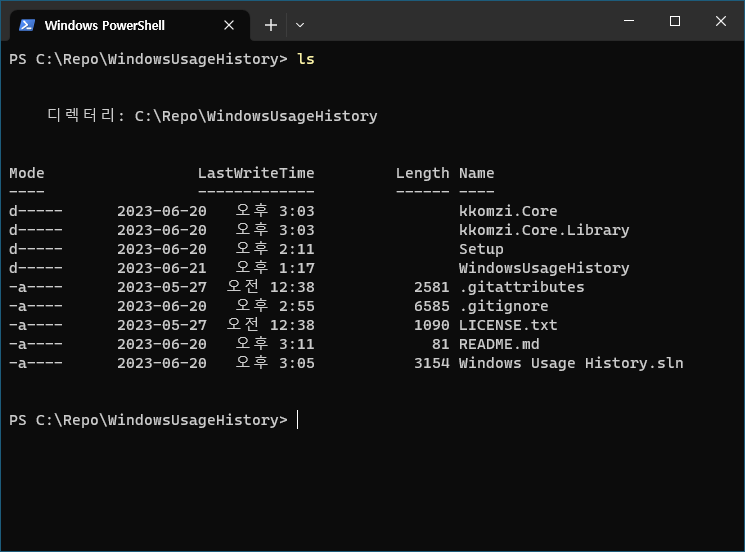745x552 pixels.
Task: Click the Windows Usage History.sln entry
Action: [x=571, y=363]
